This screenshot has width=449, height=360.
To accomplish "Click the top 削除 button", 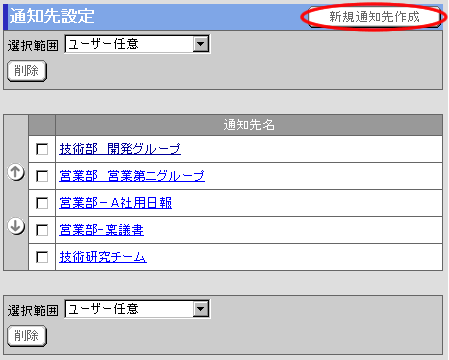I will pyautogui.click(x=27, y=71).
